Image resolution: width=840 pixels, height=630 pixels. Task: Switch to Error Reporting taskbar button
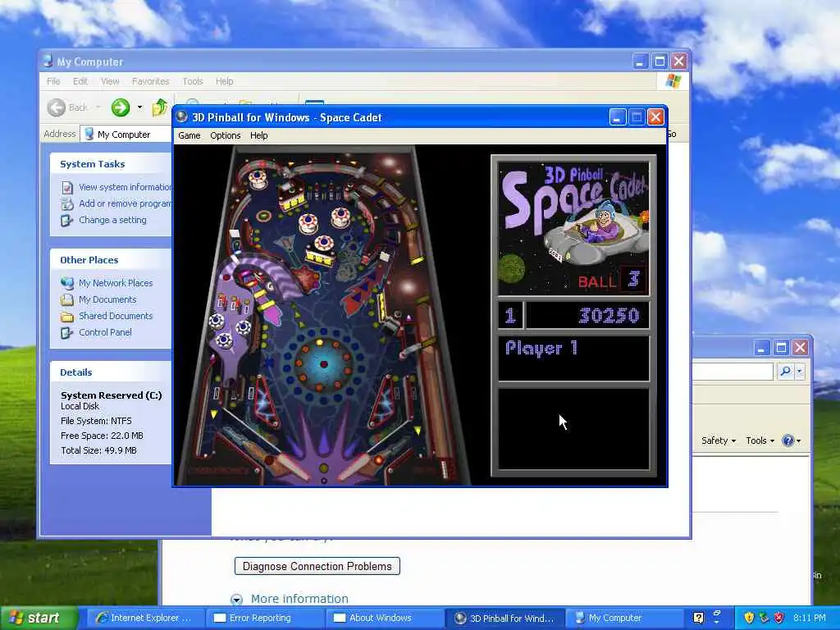pos(265,619)
